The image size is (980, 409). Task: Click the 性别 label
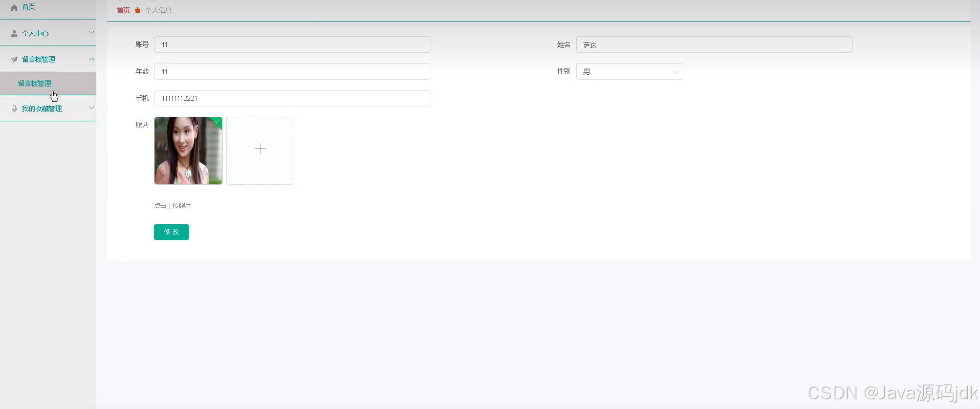[x=564, y=72]
